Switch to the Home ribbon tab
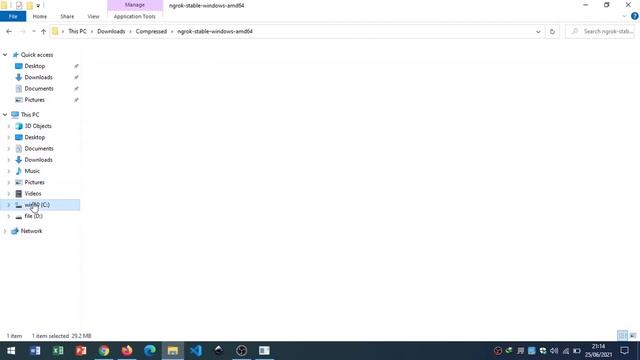The width and height of the screenshot is (640, 360). pyautogui.click(x=40, y=16)
